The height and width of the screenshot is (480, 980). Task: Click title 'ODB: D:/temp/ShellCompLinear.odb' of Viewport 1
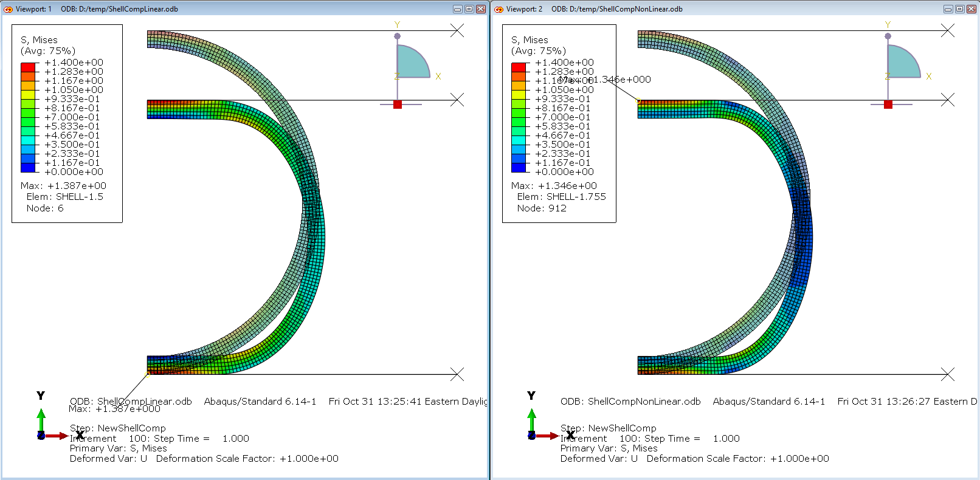(x=119, y=9)
